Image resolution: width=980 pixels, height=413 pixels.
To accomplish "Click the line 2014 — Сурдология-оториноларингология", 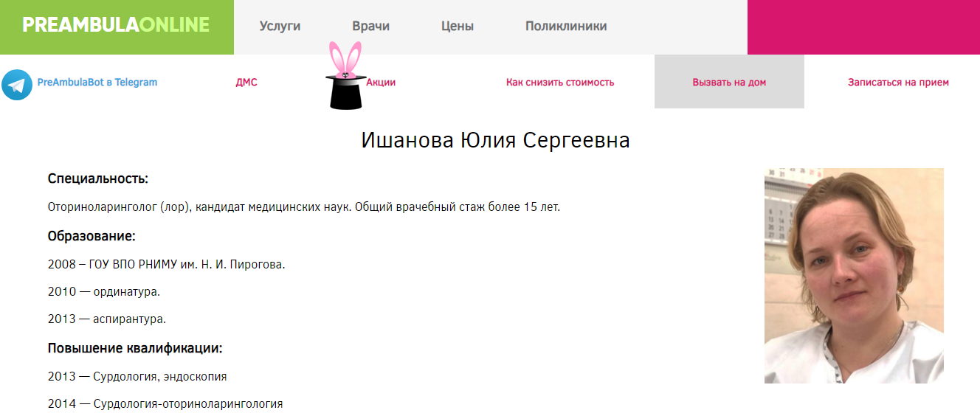I will click(x=165, y=404).
